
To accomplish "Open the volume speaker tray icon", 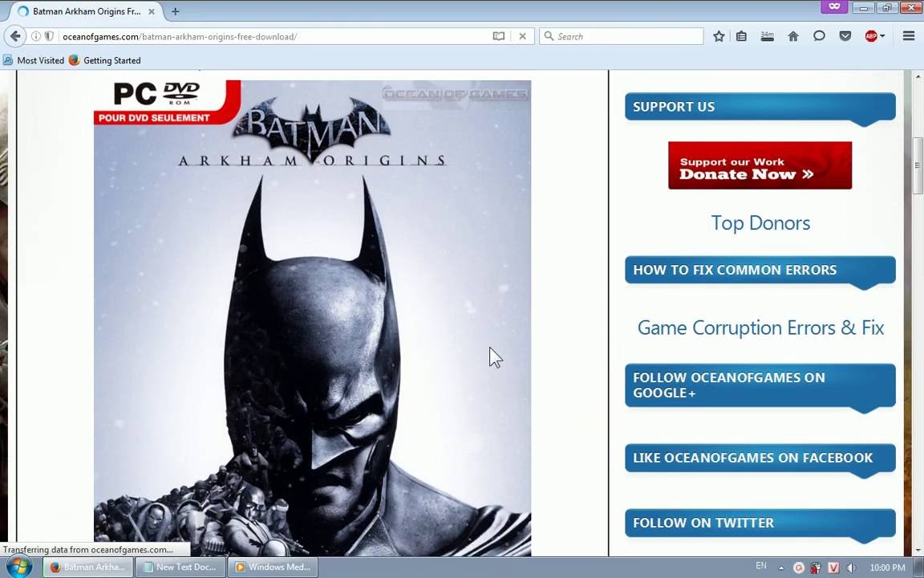I will click(851, 568).
